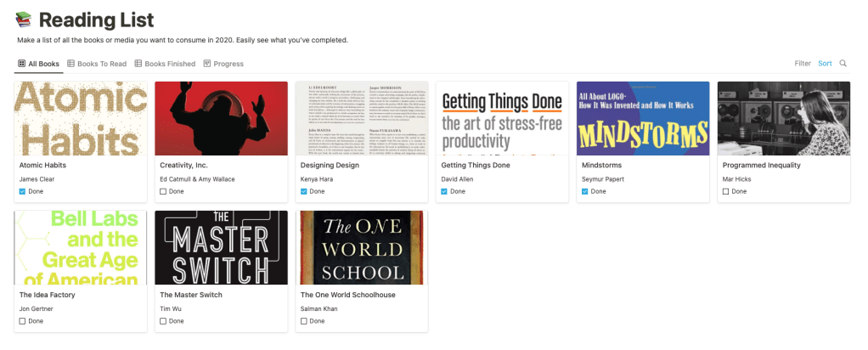Open the Filter options
The image size is (868, 350).
click(802, 64)
